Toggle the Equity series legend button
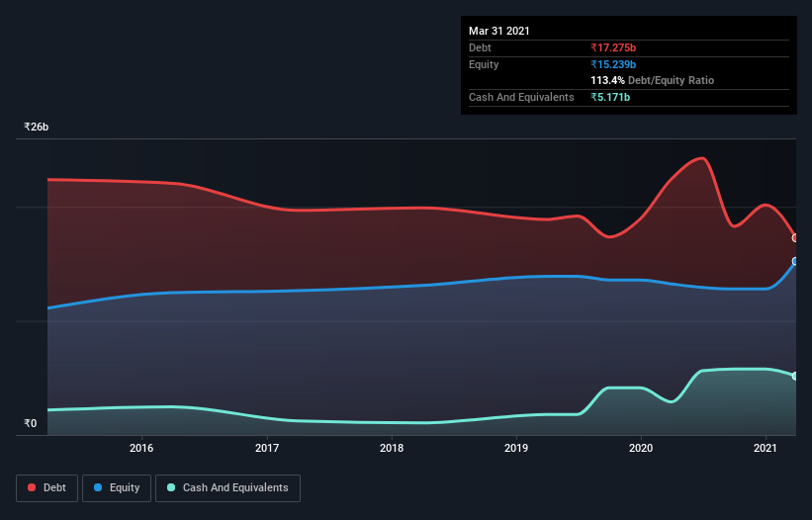Image resolution: width=812 pixels, height=520 pixels. [117, 488]
